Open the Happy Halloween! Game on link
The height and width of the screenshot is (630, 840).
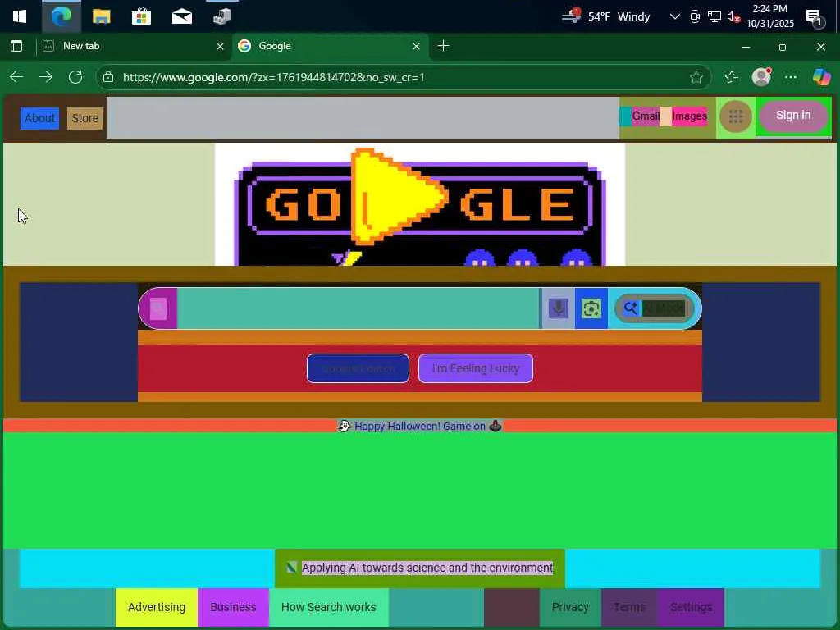pyautogui.click(x=420, y=427)
